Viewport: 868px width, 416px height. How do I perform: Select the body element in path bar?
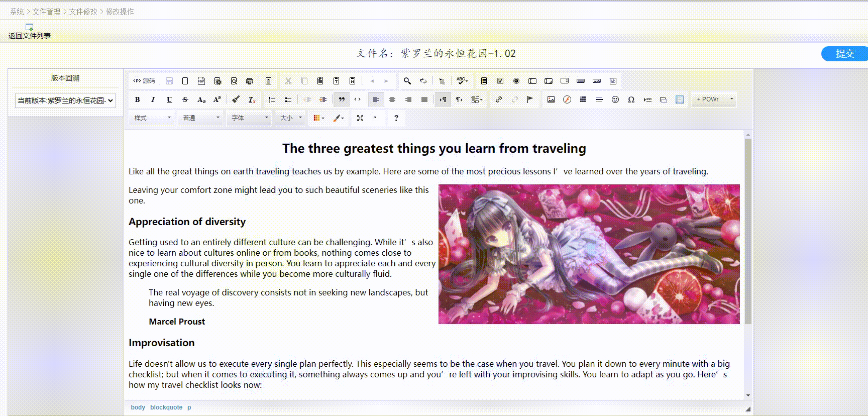(x=138, y=407)
